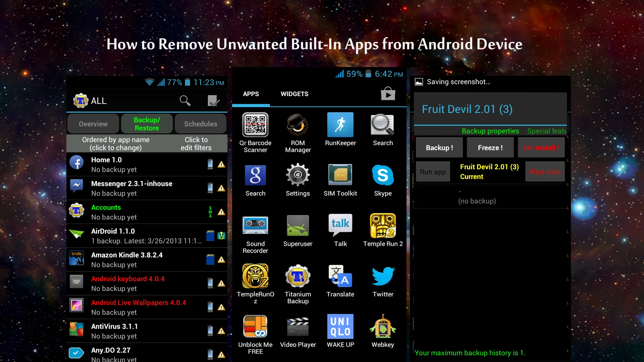Select Android Live Wallpapers 4.0.4 entry
Screen dimensions: 644x362
147,307
